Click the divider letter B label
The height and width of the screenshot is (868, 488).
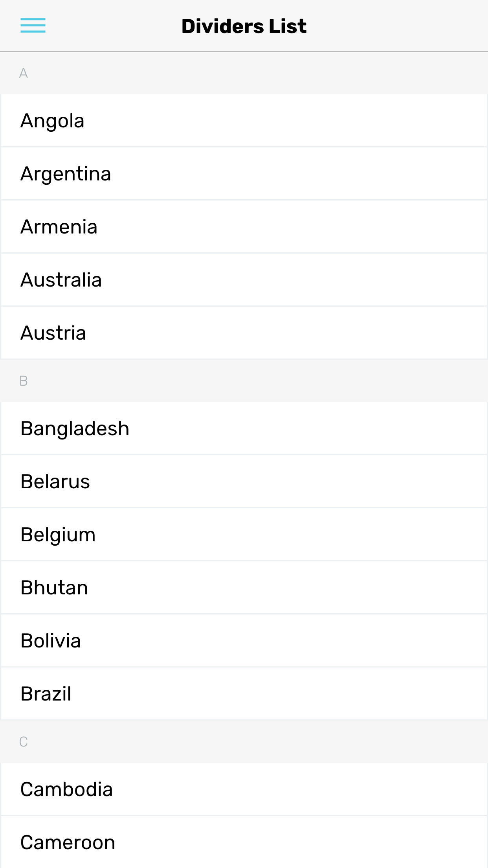(24, 381)
